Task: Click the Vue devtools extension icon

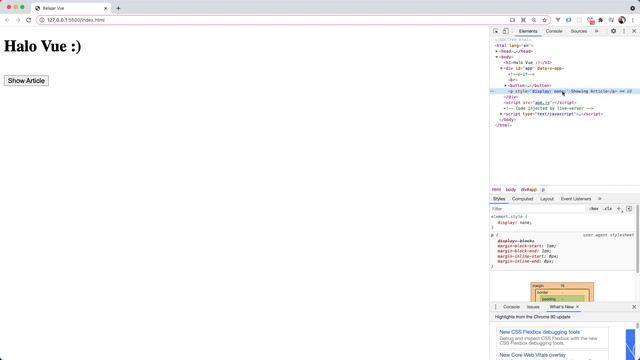Action: (x=558, y=20)
